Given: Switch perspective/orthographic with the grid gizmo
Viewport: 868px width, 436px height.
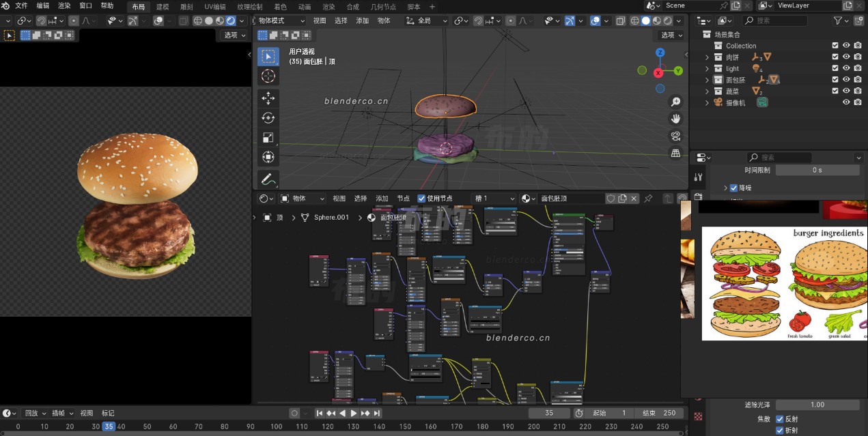Looking at the screenshot, I should [x=675, y=153].
